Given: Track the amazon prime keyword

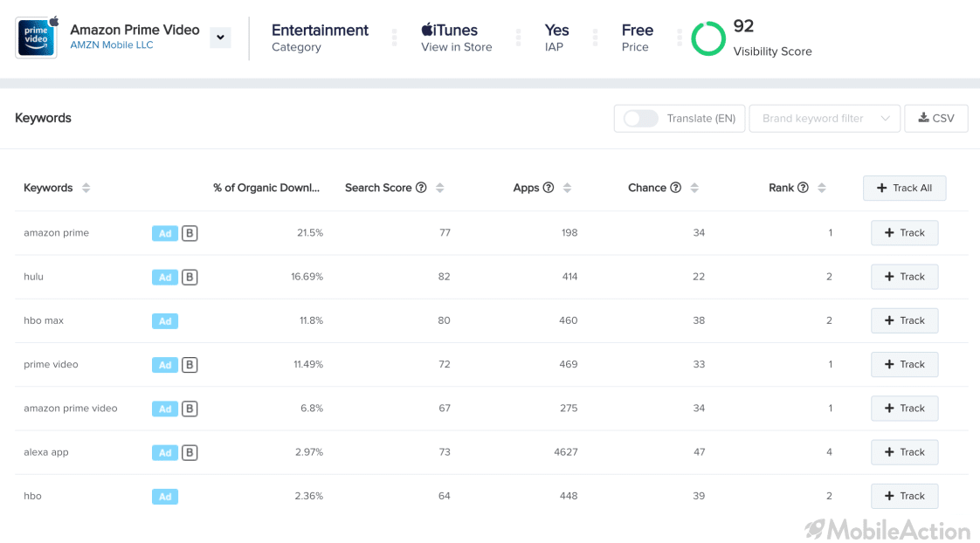Looking at the screenshot, I should 904,233.
